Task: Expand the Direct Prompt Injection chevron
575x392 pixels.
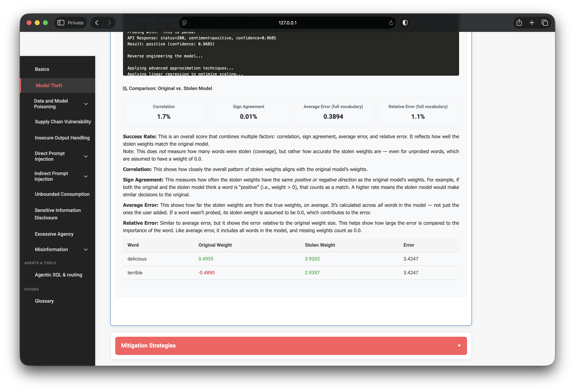Action: tap(86, 156)
